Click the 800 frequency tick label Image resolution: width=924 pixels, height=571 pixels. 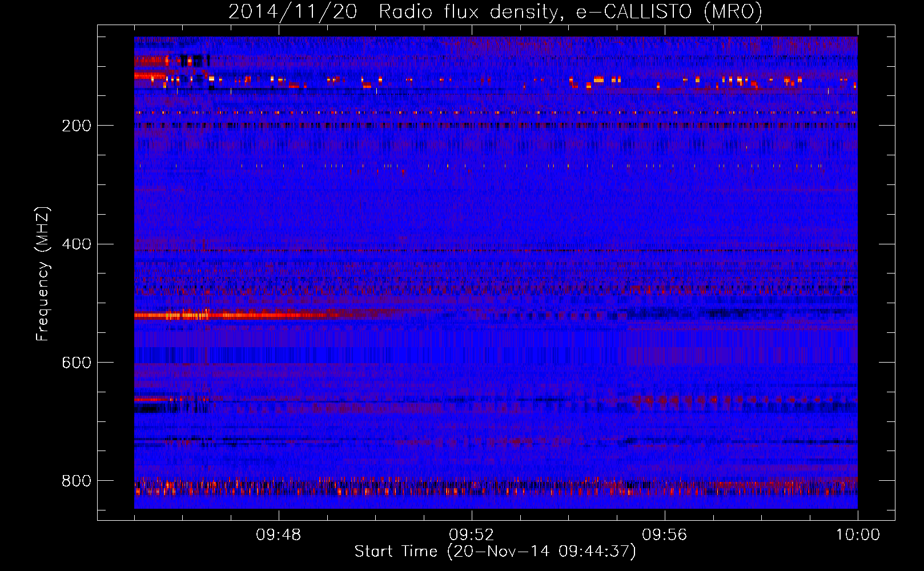click(77, 481)
